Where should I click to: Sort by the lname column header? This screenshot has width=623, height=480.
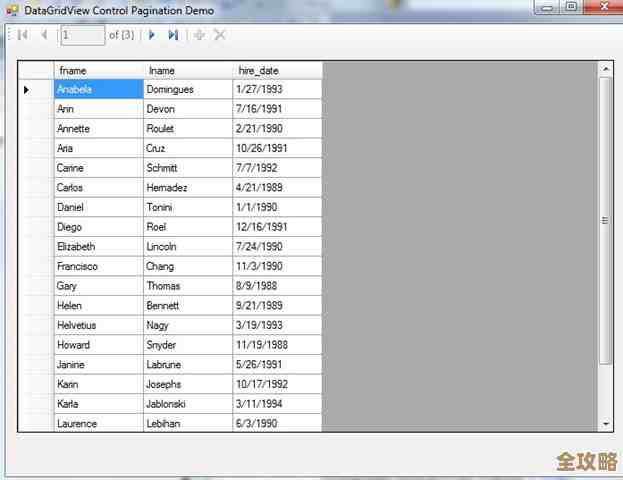pos(187,70)
